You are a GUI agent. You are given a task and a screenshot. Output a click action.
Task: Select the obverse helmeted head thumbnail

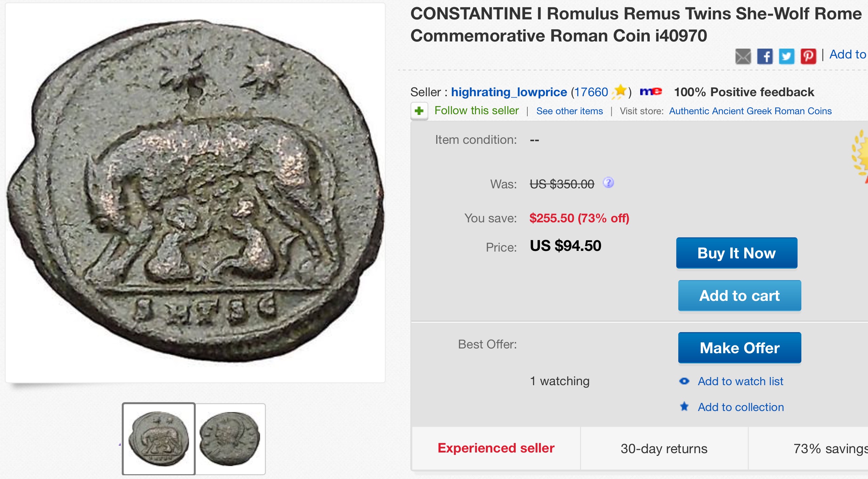[x=230, y=439]
